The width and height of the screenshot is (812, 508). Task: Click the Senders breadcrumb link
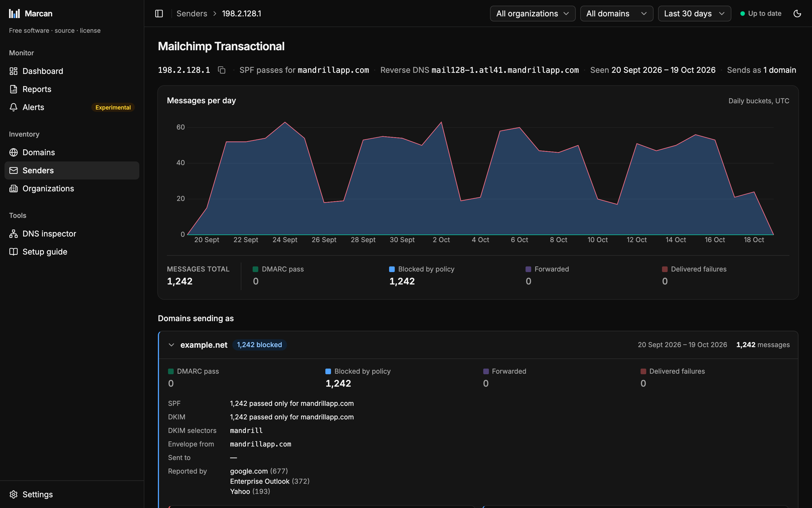192,14
